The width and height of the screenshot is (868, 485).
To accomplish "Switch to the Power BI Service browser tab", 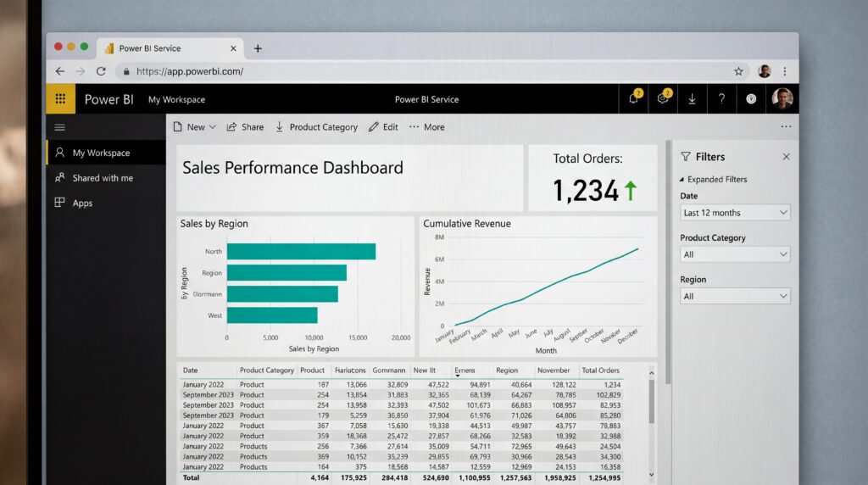I will click(x=170, y=48).
